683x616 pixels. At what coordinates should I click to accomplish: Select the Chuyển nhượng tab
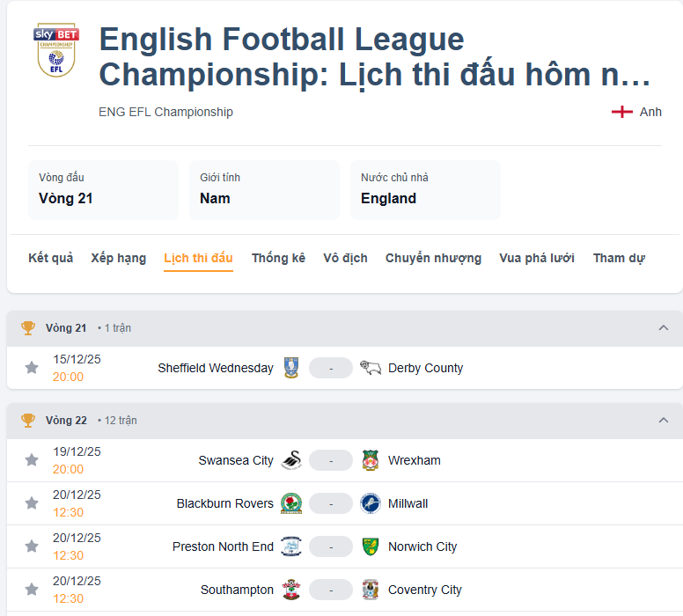pyautogui.click(x=433, y=258)
